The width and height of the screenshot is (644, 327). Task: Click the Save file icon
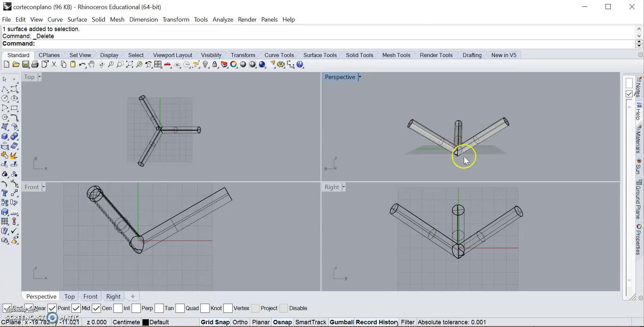[25, 65]
